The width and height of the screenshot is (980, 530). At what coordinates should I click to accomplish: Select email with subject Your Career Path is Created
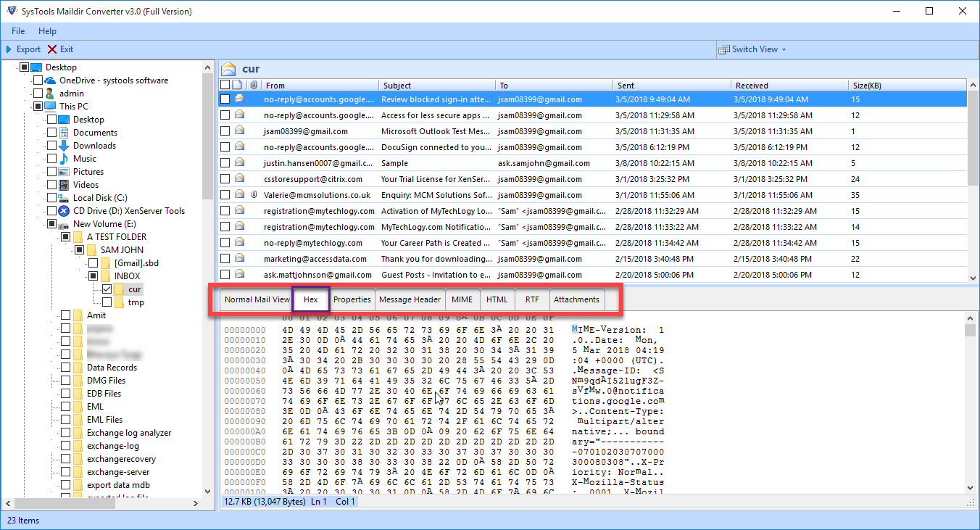[x=593, y=243]
